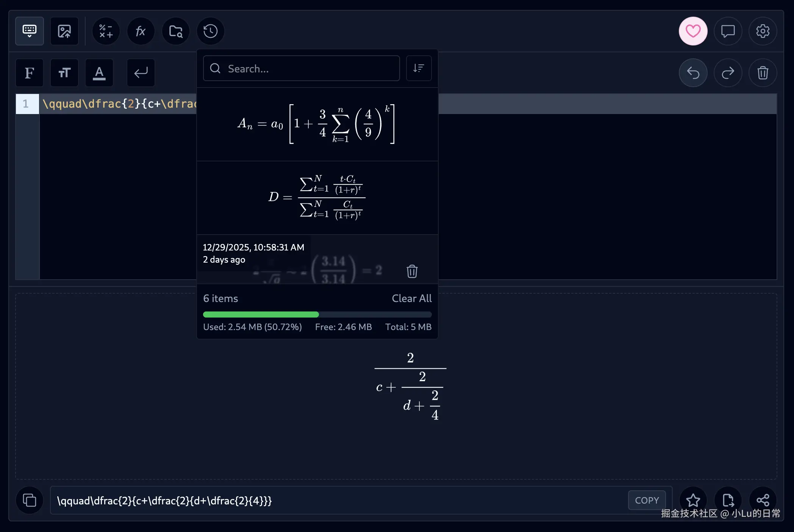Open the font style F menu
Viewport: 794px width, 532px height.
point(30,72)
